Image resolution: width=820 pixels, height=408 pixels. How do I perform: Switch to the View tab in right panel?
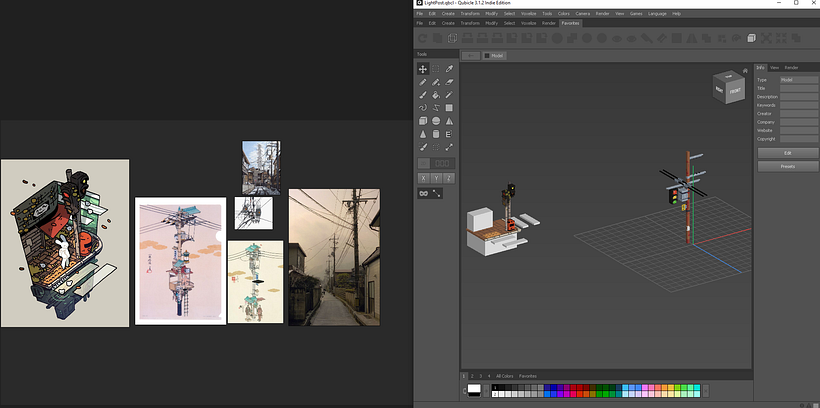775,67
